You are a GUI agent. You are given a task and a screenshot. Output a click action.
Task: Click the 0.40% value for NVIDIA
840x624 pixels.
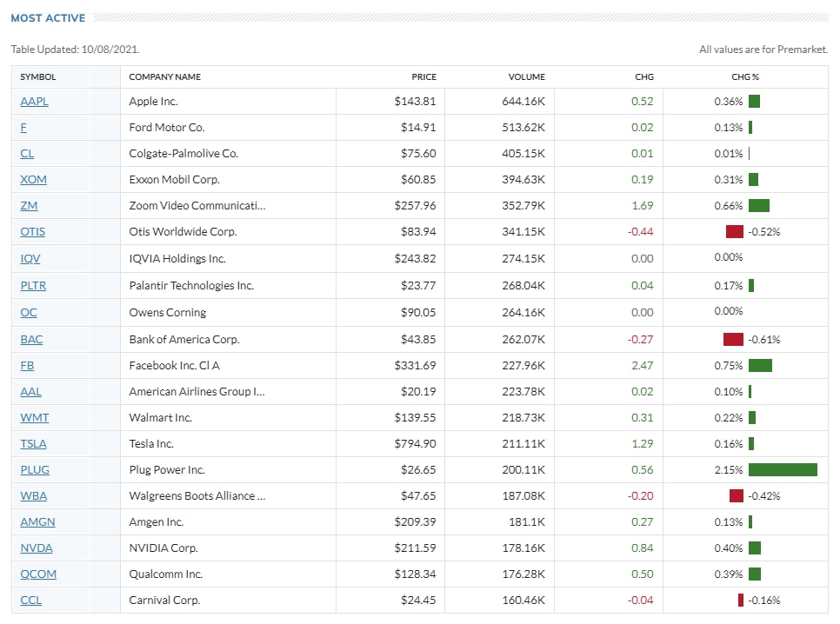tap(729, 548)
